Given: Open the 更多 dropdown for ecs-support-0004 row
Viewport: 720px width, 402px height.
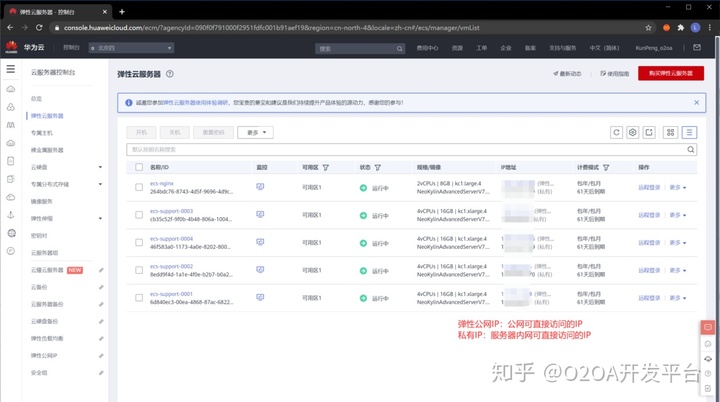Looking at the screenshot, I should (678, 243).
